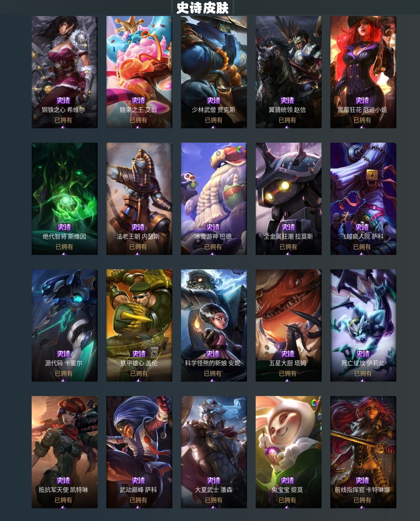Click the 大夏武士 潘森 skin name
This screenshot has height=521, width=420.
(x=214, y=490)
